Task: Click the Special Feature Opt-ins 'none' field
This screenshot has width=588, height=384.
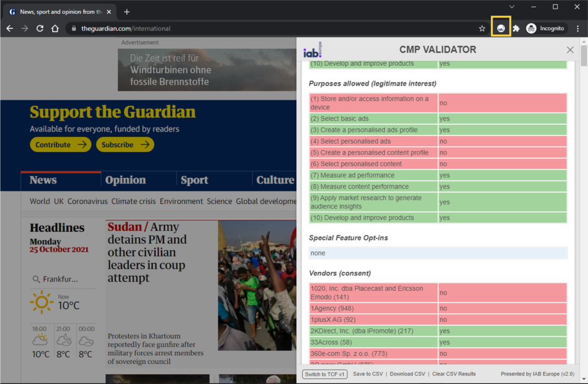Action: 438,254
